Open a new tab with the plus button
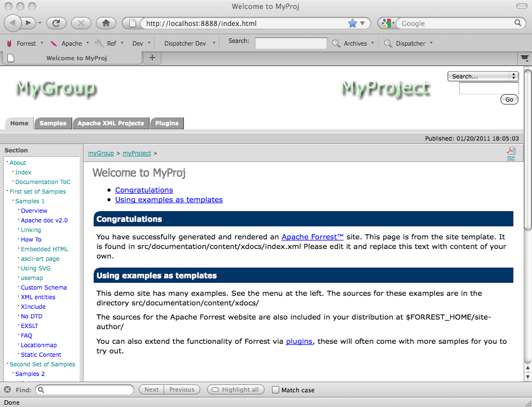532x407 pixels. (152, 58)
